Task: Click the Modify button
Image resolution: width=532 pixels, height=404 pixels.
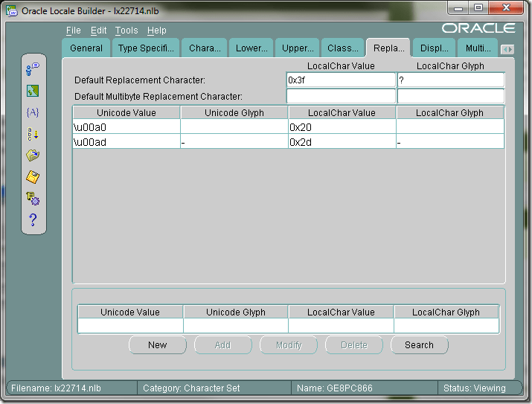Action: pos(289,345)
